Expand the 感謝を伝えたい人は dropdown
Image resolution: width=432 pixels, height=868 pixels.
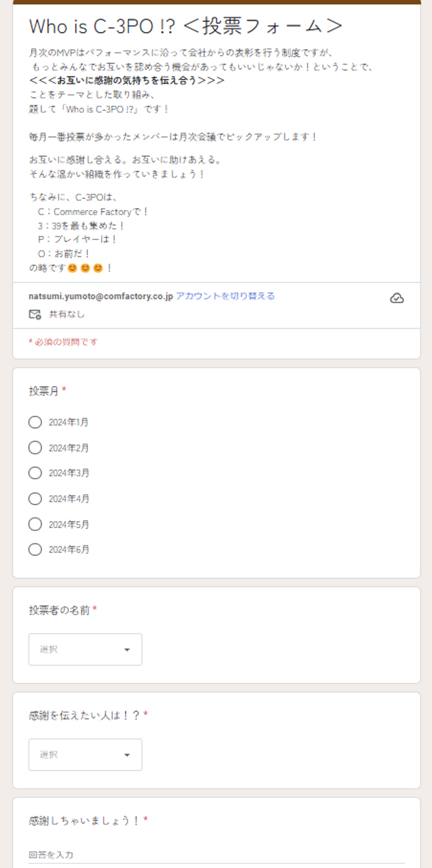click(85, 754)
